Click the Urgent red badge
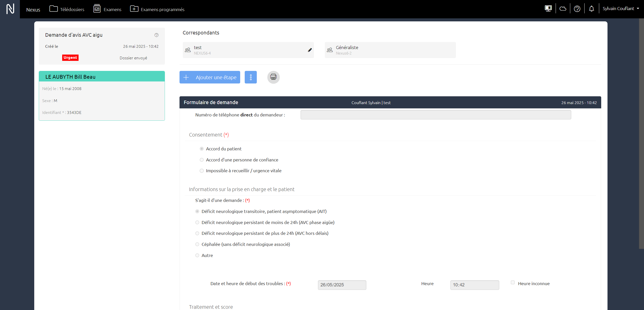 pyautogui.click(x=70, y=58)
